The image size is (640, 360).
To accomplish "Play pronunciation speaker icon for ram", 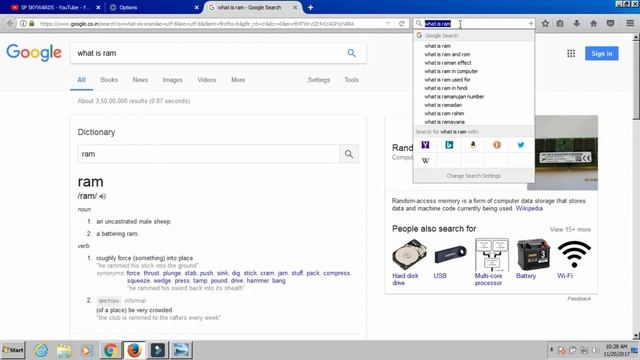I will coord(102,196).
